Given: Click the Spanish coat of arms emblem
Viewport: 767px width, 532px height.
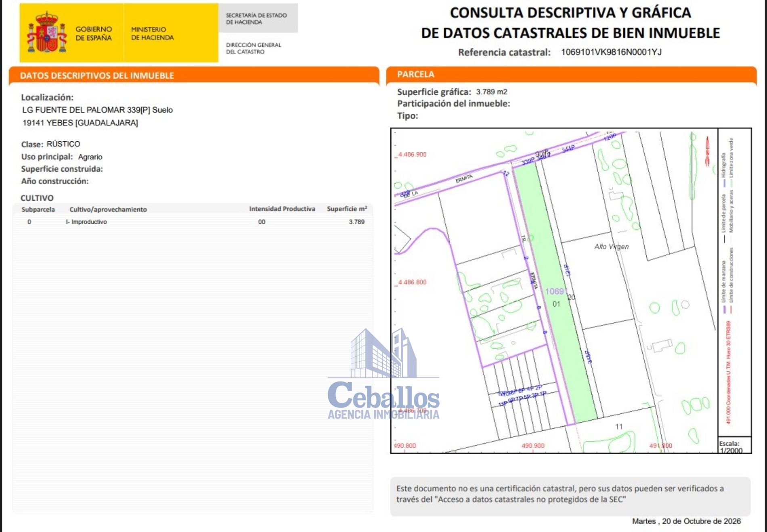Looking at the screenshot, I should 47,32.
